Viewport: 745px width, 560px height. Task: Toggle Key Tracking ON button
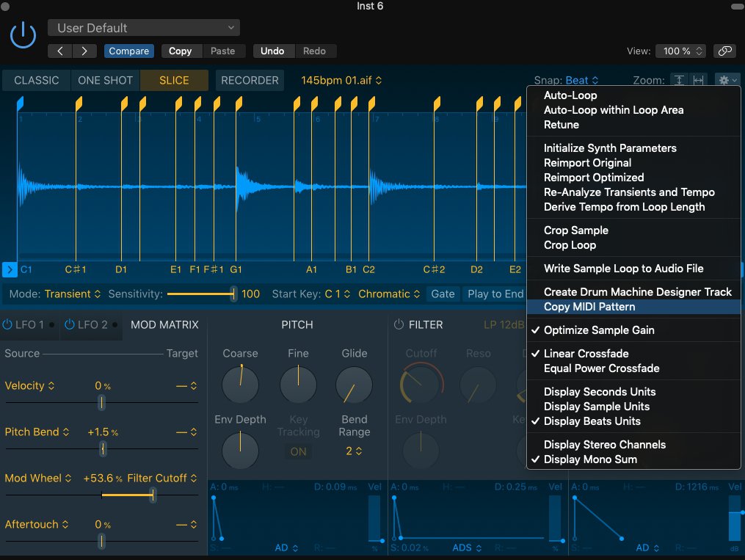298,451
